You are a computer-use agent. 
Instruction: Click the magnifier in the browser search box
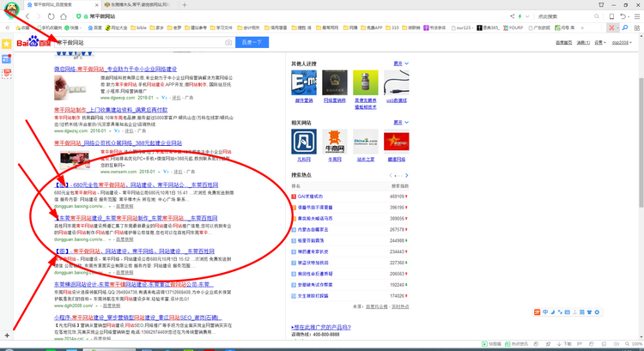coord(597,16)
